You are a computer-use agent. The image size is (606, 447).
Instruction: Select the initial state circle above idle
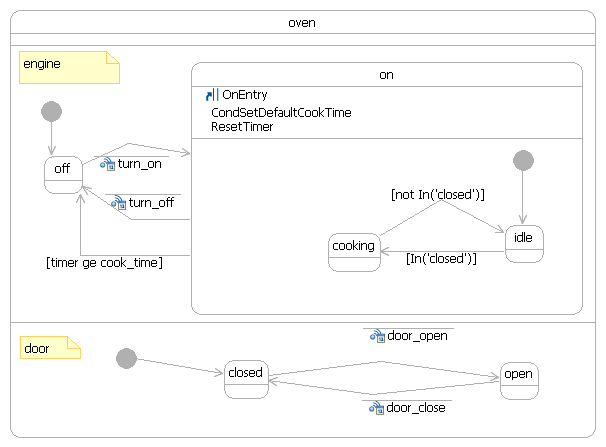[523, 160]
